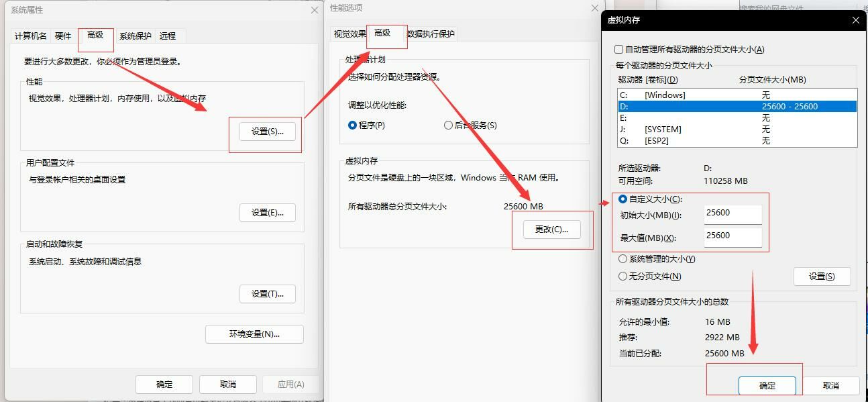The height and width of the screenshot is (402, 868).
Task: Choose the 无分页文件 option
Action: (x=623, y=277)
